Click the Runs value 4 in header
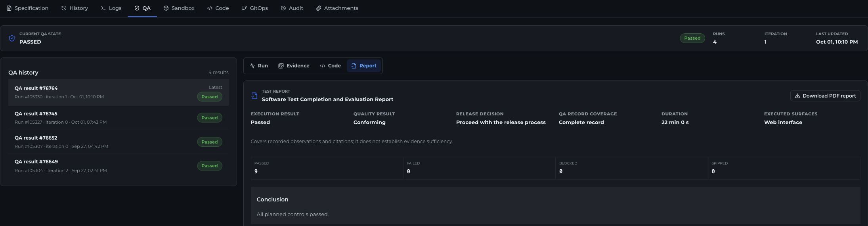 (715, 42)
